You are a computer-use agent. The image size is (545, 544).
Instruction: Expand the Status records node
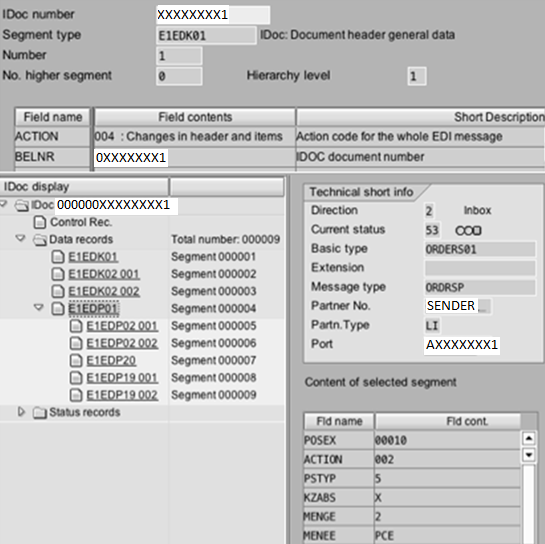pos(21,412)
